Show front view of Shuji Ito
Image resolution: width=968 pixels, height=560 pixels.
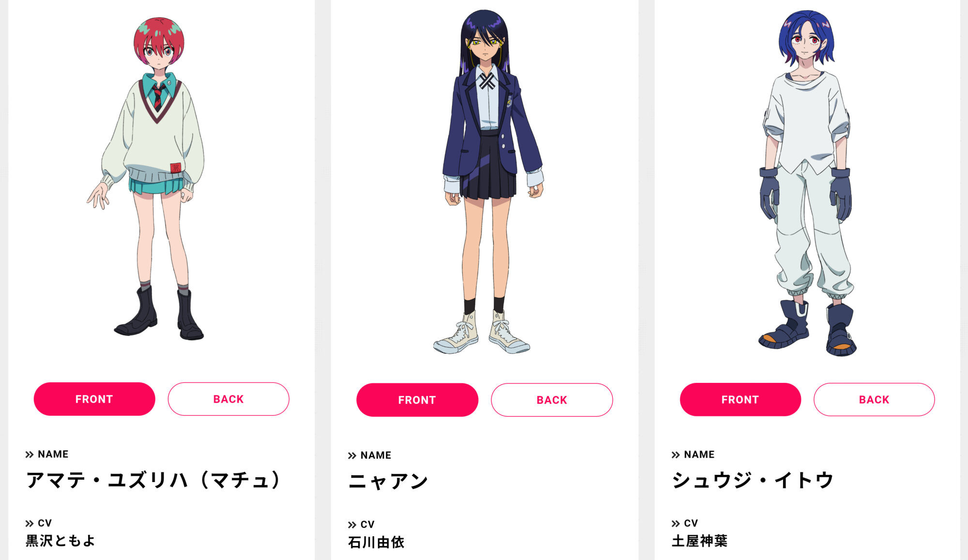coord(741,400)
